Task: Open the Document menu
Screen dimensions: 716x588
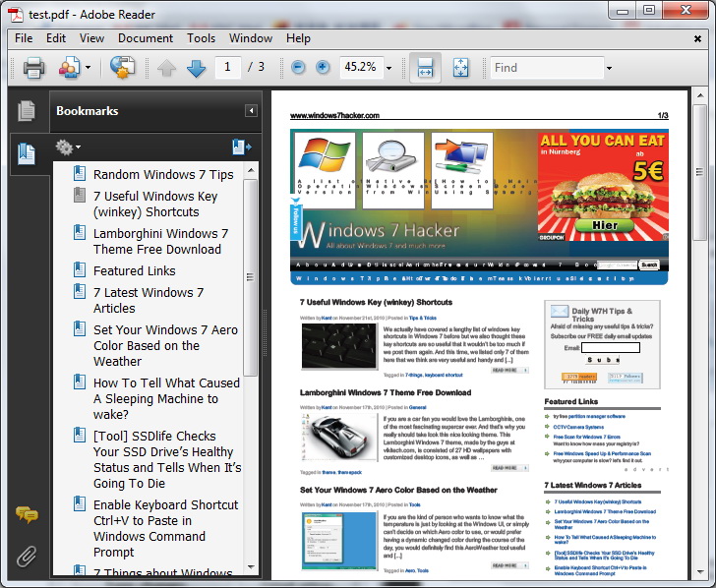Action: tap(146, 38)
